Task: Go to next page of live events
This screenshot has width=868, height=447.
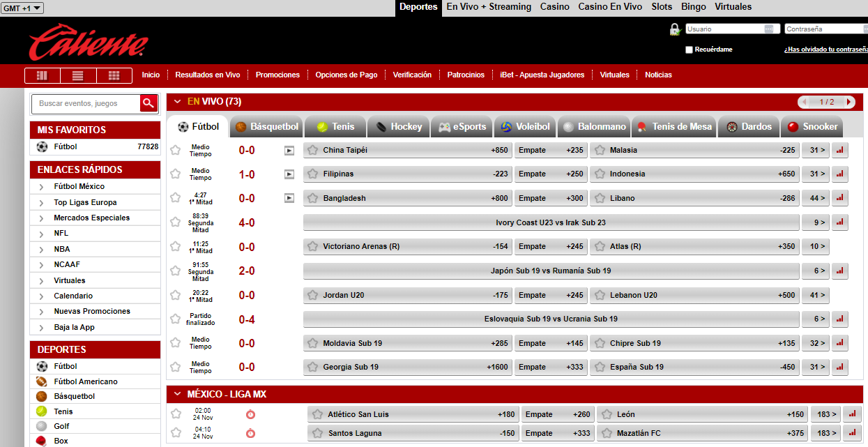Action: click(848, 102)
